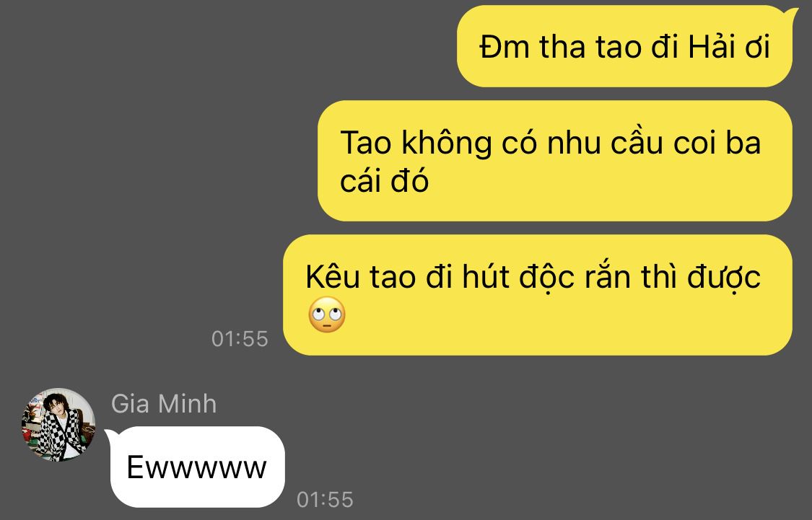Click the word 'được' in the third message
Screen dimensions: 812x520
pos(723,279)
